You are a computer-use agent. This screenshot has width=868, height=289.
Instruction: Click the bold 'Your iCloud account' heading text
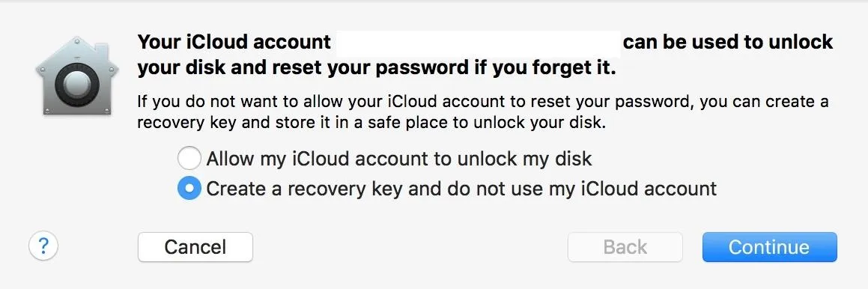[234, 43]
